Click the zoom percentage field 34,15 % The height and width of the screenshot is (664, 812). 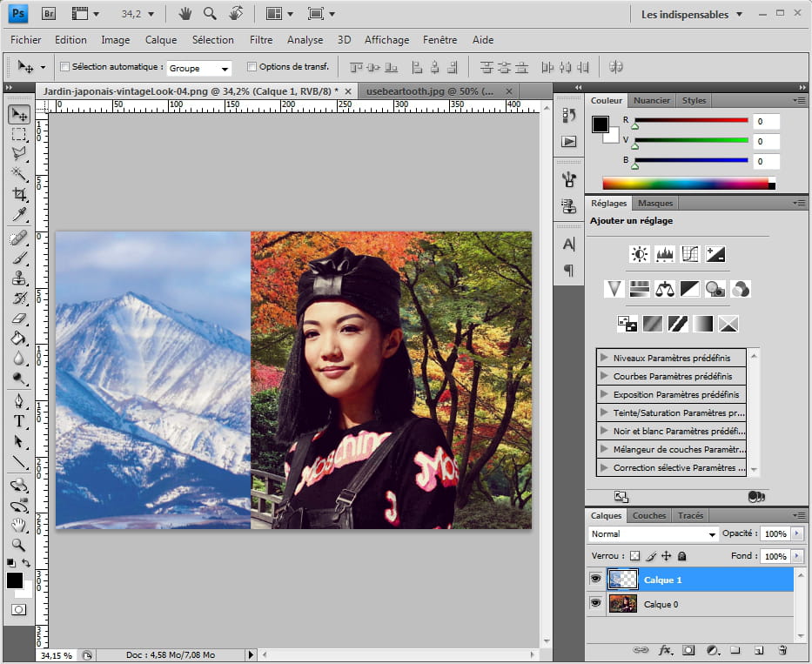56,655
